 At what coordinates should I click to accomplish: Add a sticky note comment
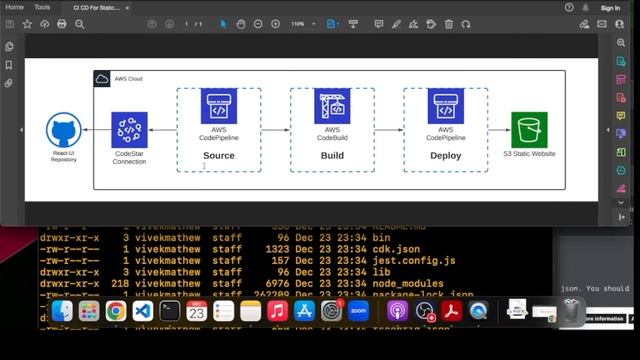379,24
